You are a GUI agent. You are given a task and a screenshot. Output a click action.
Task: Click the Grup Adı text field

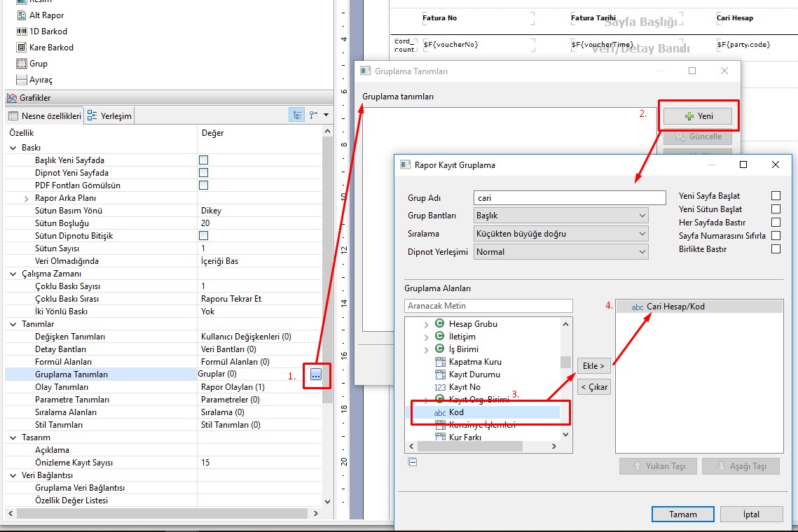[569, 198]
